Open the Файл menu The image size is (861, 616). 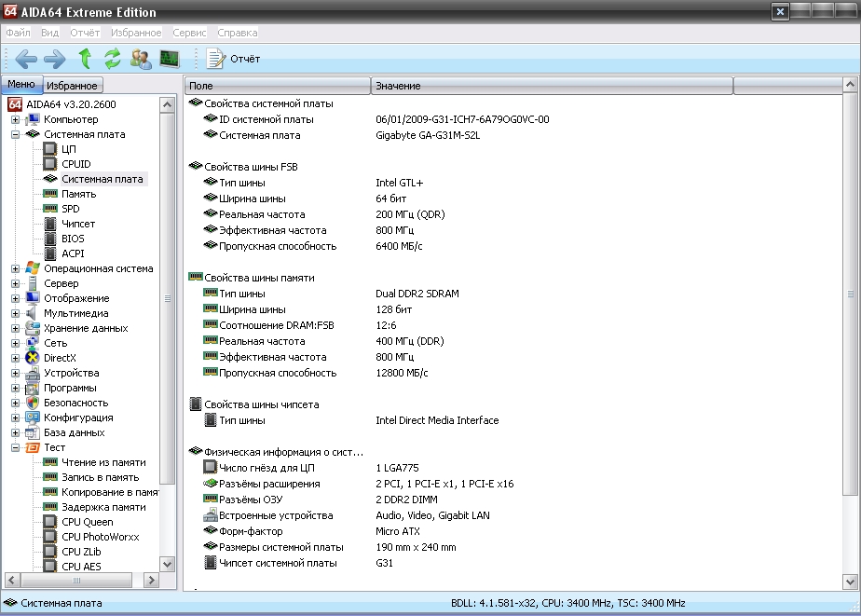(18, 33)
